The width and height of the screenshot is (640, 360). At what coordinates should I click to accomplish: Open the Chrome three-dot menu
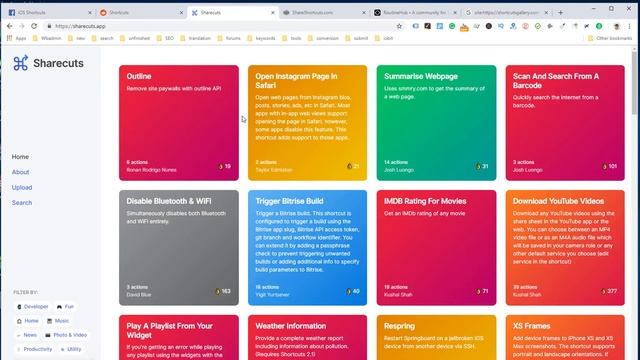pyautogui.click(x=629, y=26)
